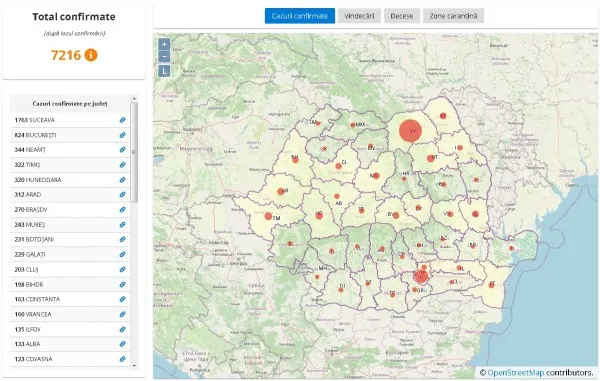
Task: Open the link icon for VRANCEA row
Action: click(x=122, y=314)
